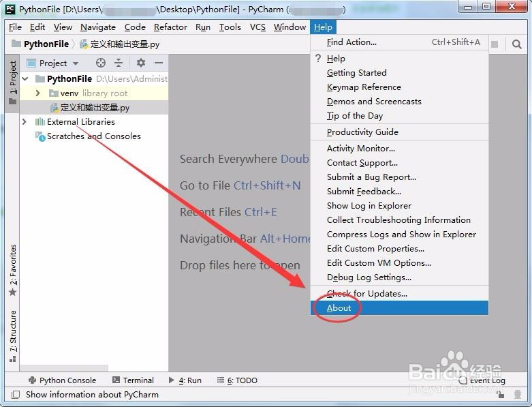
Task: Open the Window menu
Action: [x=290, y=27]
